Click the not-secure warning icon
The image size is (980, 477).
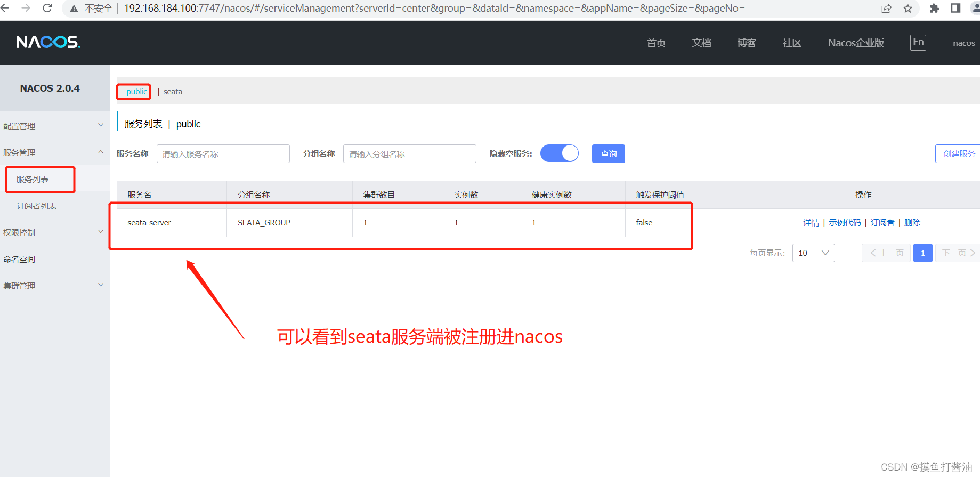pyautogui.click(x=74, y=9)
